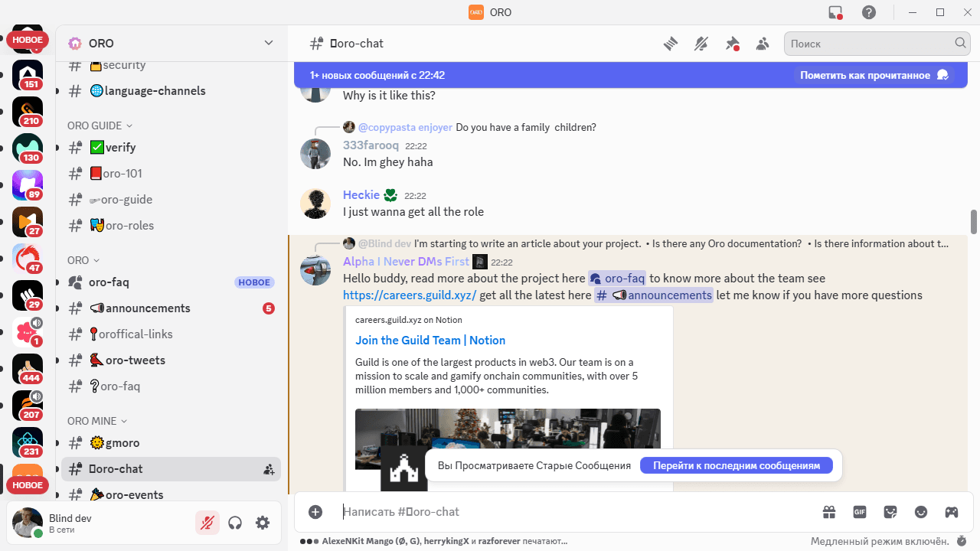Open the oro-tweets channel
Image resolution: width=980 pixels, height=551 pixels.
click(171, 360)
